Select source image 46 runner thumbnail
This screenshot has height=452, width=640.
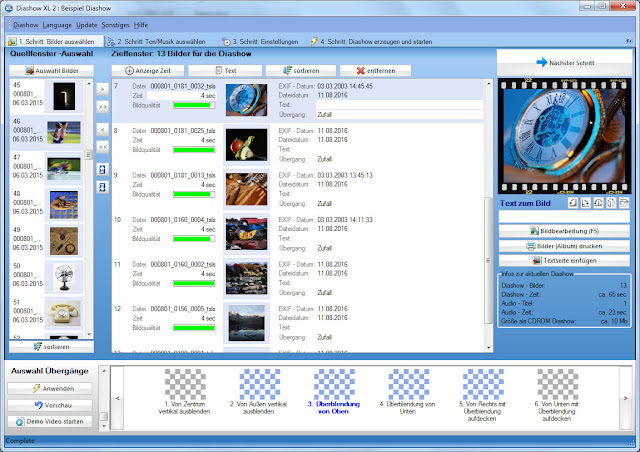coord(64,132)
